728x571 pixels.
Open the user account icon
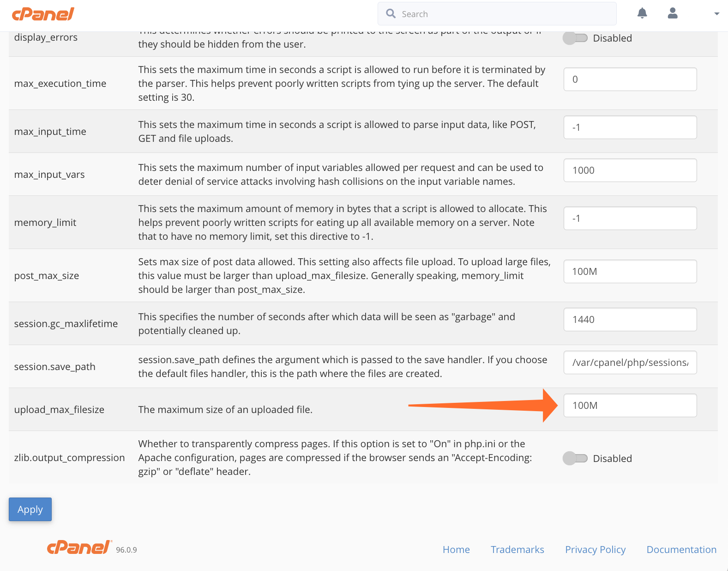pos(673,13)
